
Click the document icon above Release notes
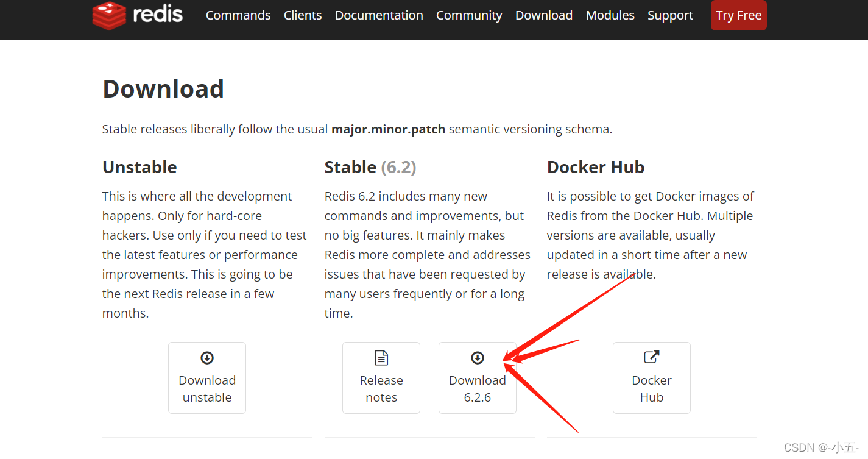381,358
